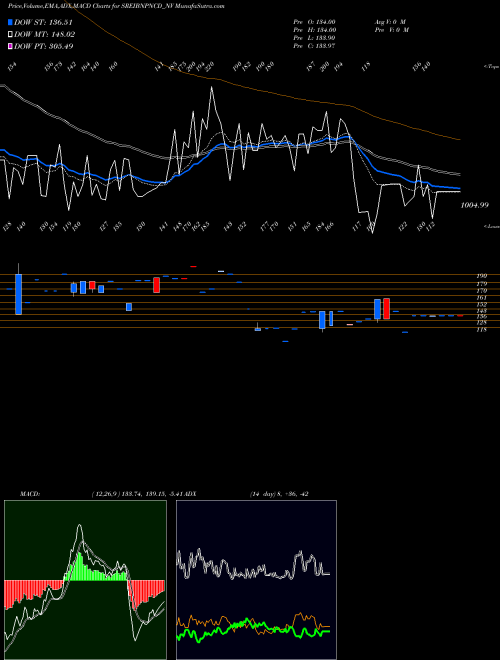Click the 199 price axis label
The height and width of the screenshot is (660, 500).
(481, 276)
